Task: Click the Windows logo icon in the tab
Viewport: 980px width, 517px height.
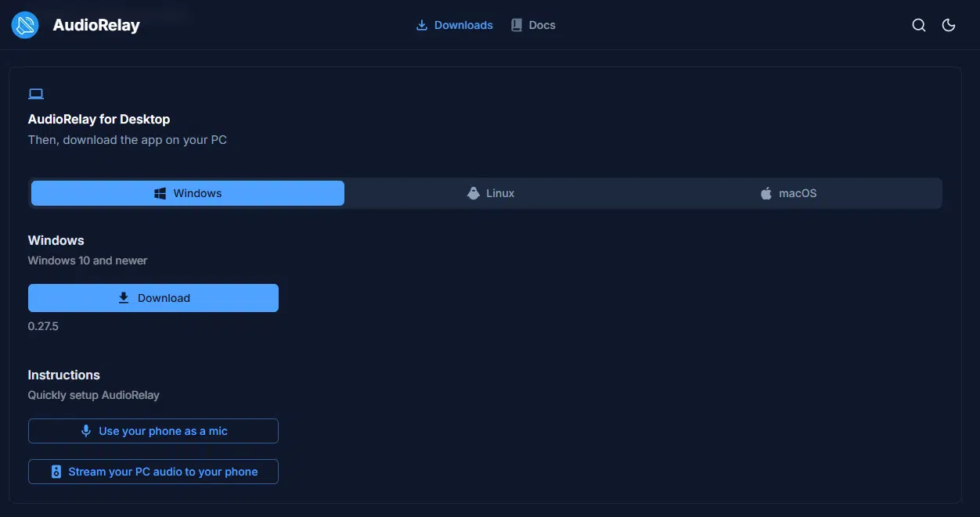Action: (x=160, y=193)
